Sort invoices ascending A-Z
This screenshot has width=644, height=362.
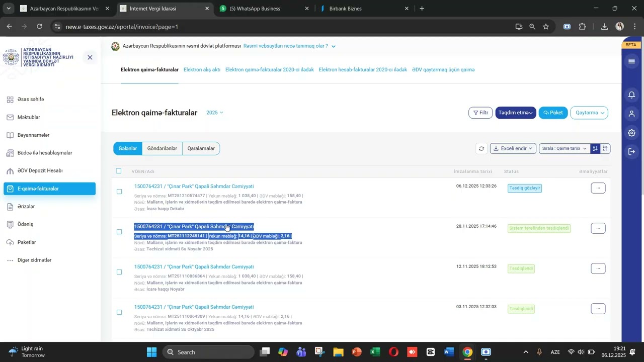(x=595, y=148)
